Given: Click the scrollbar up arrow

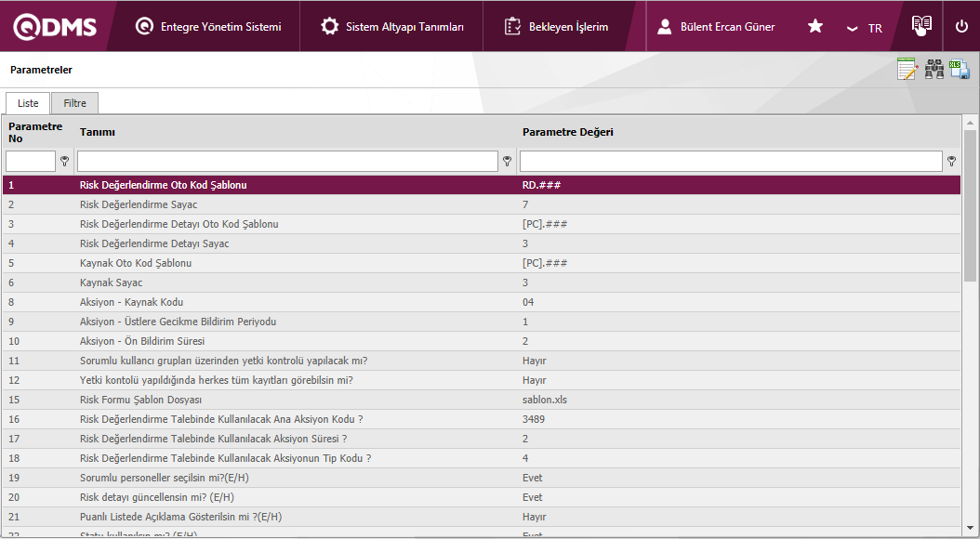Looking at the screenshot, I should tap(970, 122).
